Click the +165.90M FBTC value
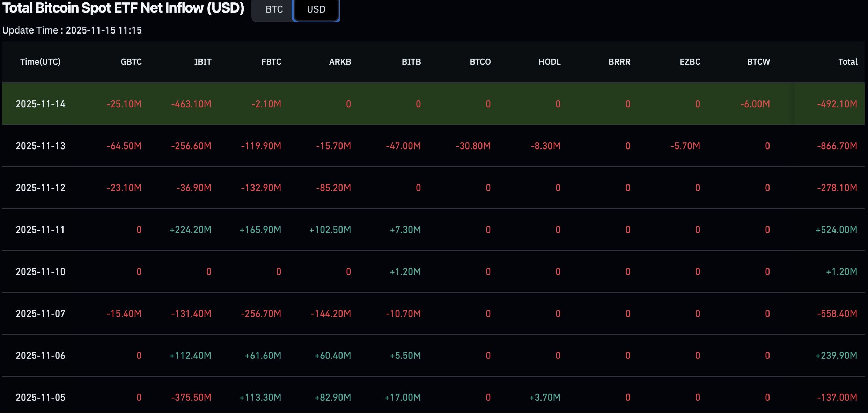Image resolution: width=868 pixels, height=413 pixels. pyautogui.click(x=260, y=230)
